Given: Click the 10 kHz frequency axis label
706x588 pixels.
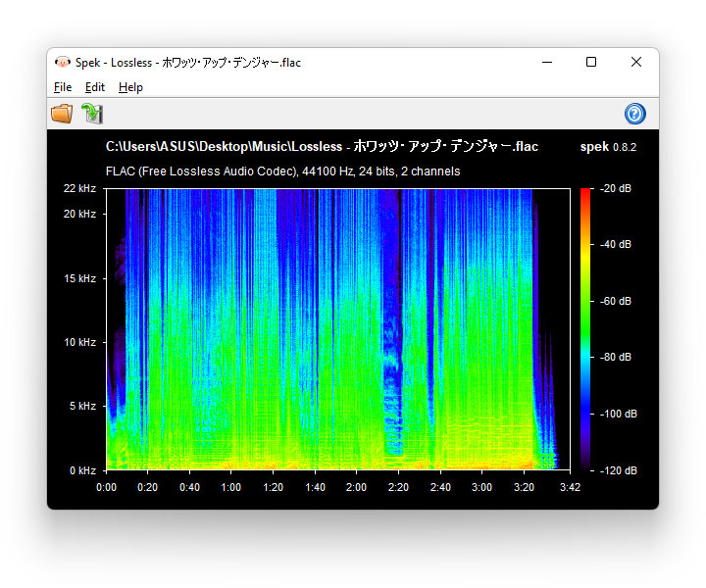Looking at the screenshot, I should point(79,342).
